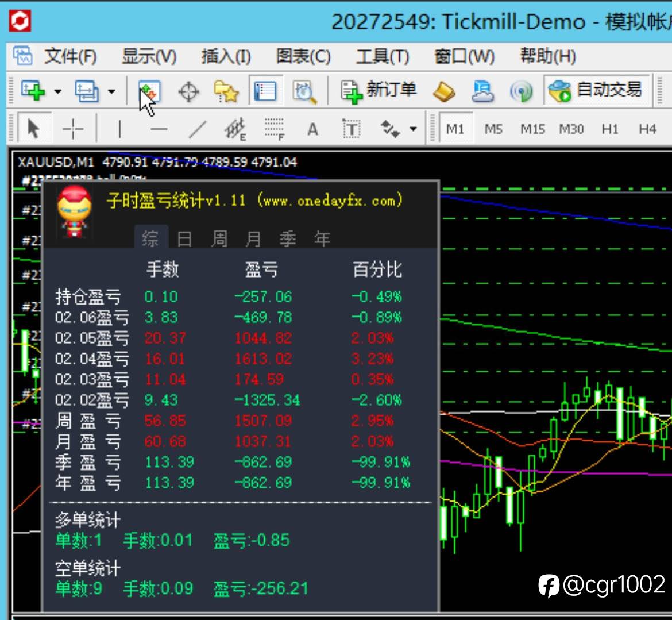
Task: Click the H1 timeframe button
Action: [x=609, y=129]
